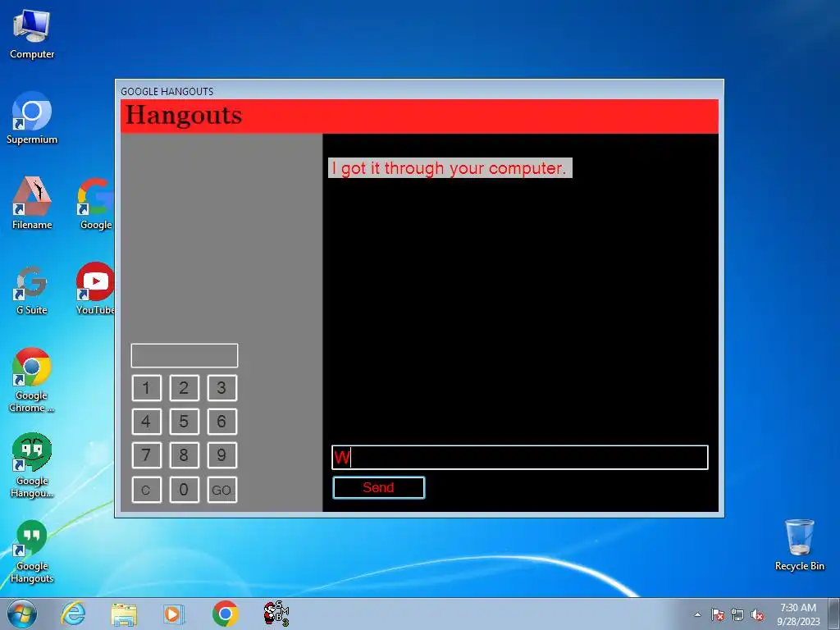Clear the dial pad with C
This screenshot has width=840, height=630.
coord(146,490)
